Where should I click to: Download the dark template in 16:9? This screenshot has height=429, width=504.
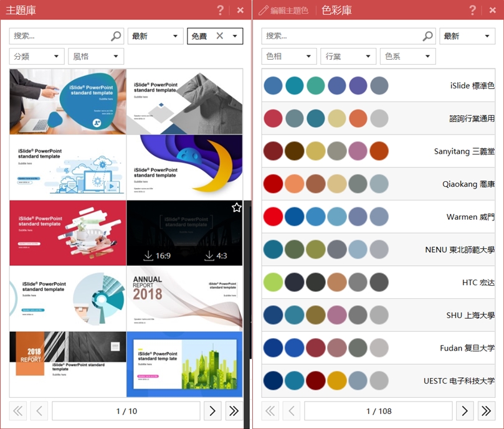pos(157,256)
